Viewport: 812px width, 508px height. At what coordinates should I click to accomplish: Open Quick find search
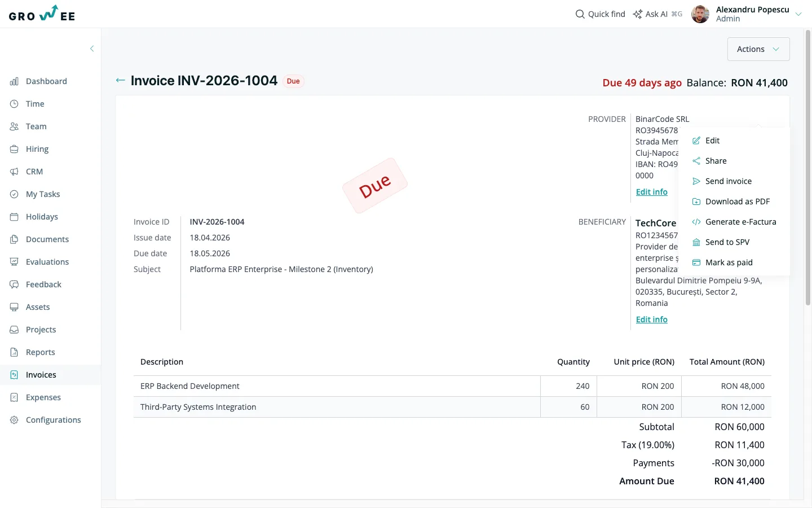pos(600,14)
